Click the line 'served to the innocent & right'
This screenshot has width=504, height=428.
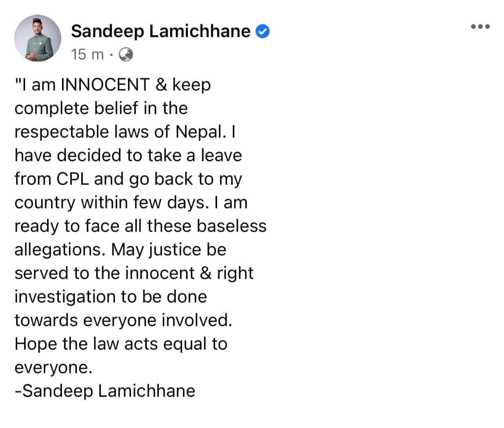(x=134, y=273)
